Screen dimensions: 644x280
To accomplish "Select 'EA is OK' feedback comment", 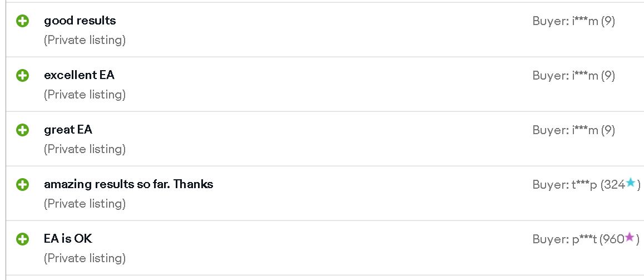I will pyautogui.click(x=68, y=238).
